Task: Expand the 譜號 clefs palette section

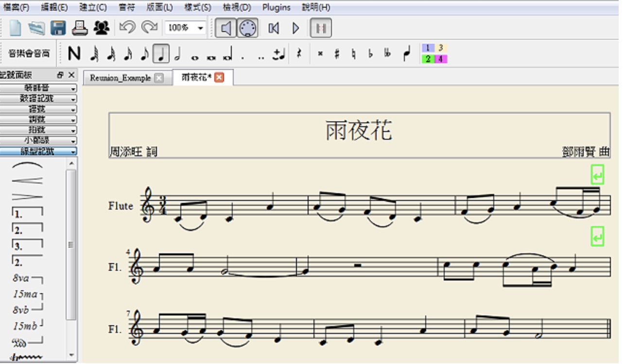Action: (38, 109)
